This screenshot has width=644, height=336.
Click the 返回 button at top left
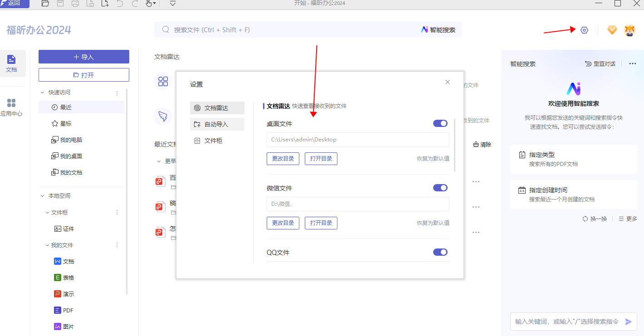[x=15, y=3]
